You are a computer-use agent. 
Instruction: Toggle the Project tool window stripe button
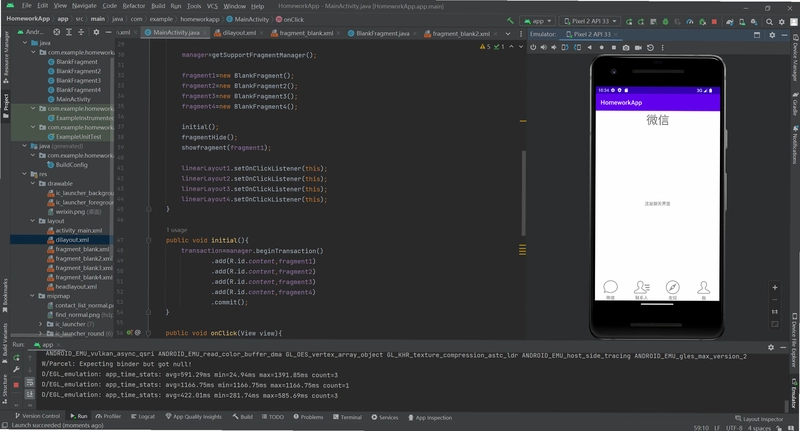(6, 106)
